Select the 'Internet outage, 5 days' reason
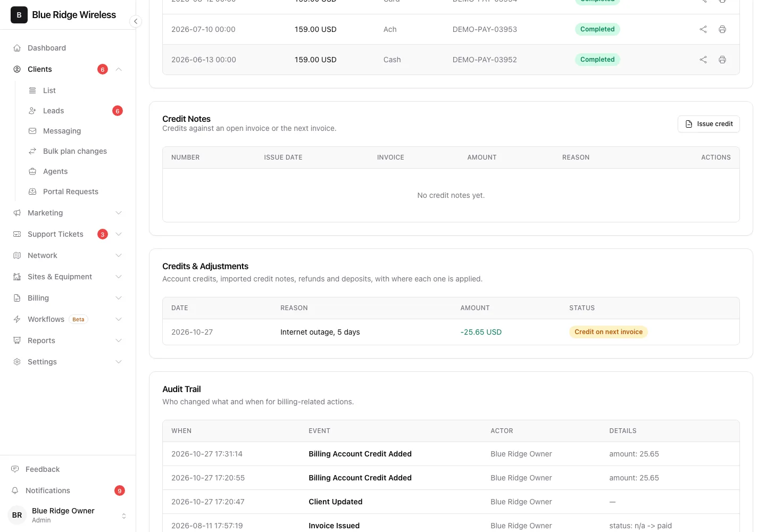The image size is (766, 532). click(x=320, y=332)
